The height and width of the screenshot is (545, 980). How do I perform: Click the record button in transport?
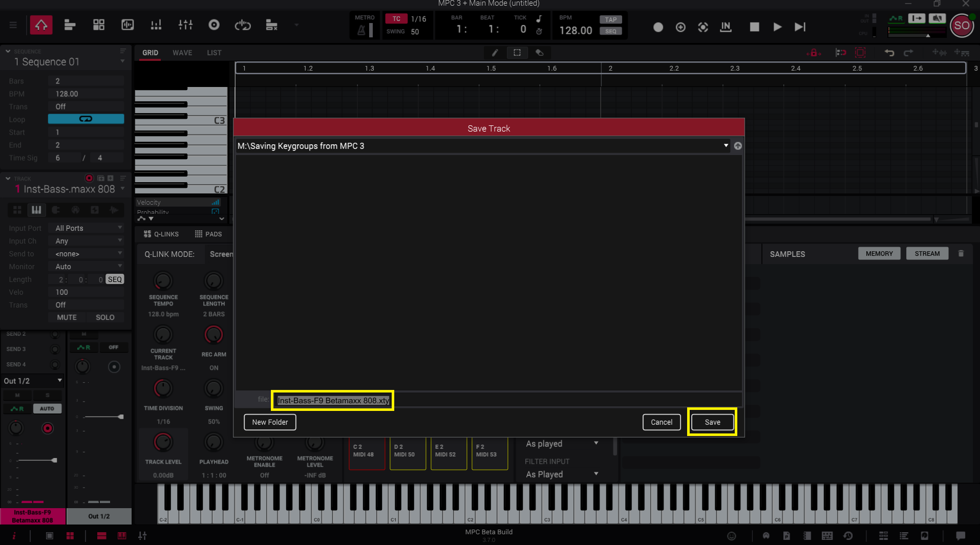click(658, 27)
